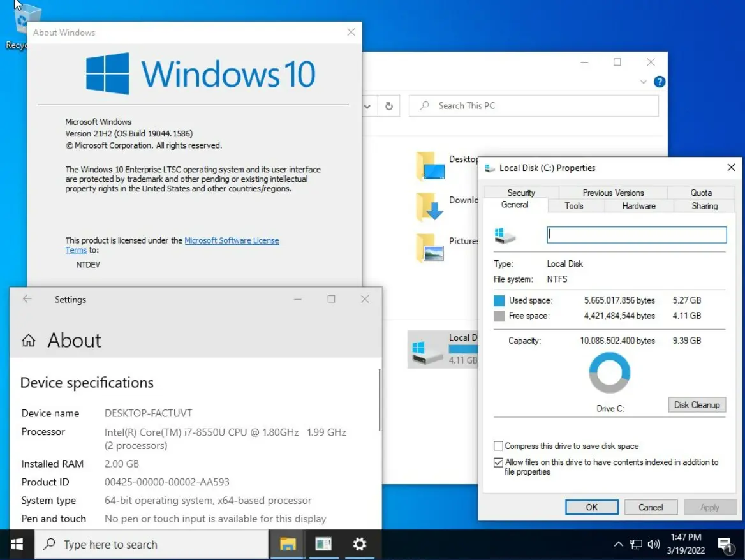Click the Settings About page scrollbar

[x=379, y=400]
